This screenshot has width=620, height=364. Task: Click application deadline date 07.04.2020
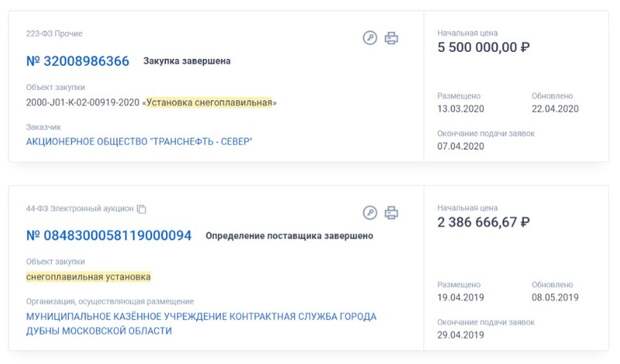click(x=461, y=147)
